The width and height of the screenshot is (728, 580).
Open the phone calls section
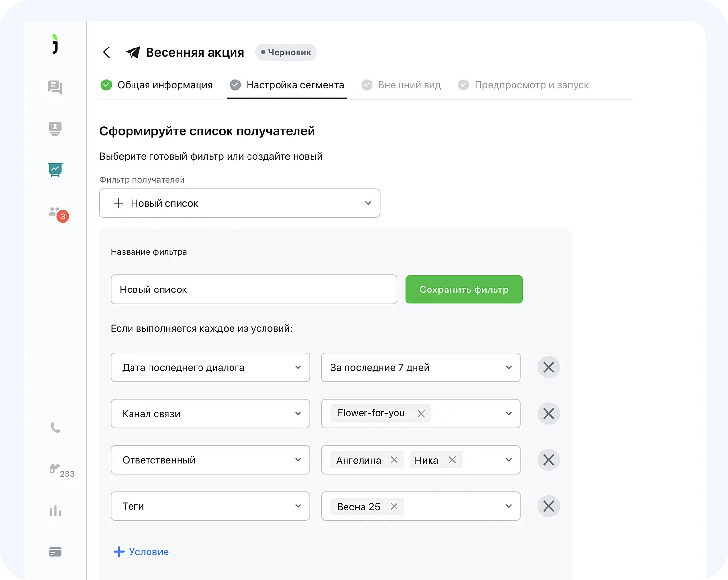(x=55, y=428)
